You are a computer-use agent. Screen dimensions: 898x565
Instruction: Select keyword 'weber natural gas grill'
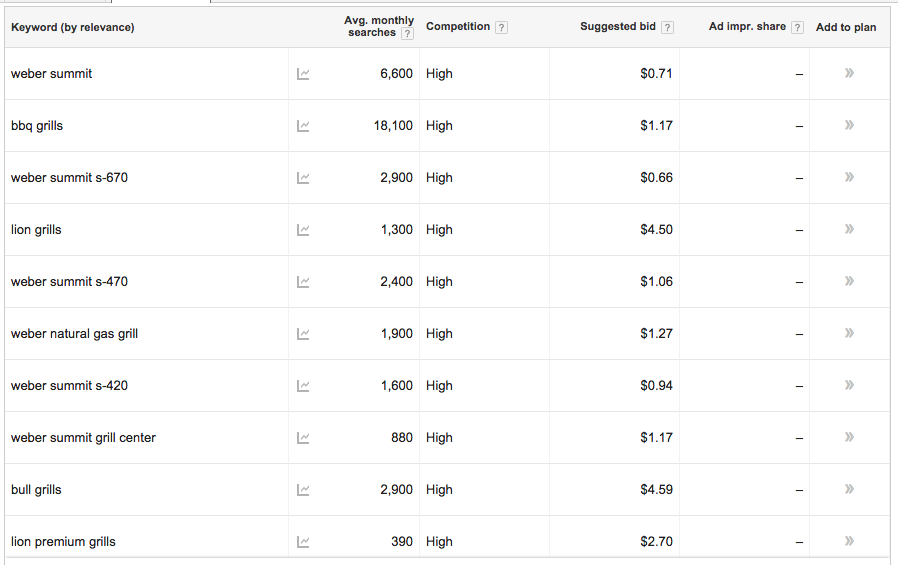click(x=74, y=334)
